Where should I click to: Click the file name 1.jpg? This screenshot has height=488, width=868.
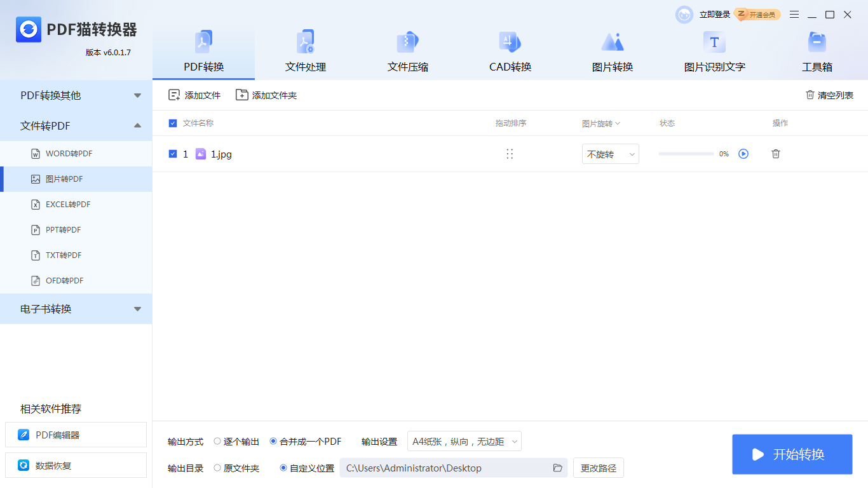[221, 154]
